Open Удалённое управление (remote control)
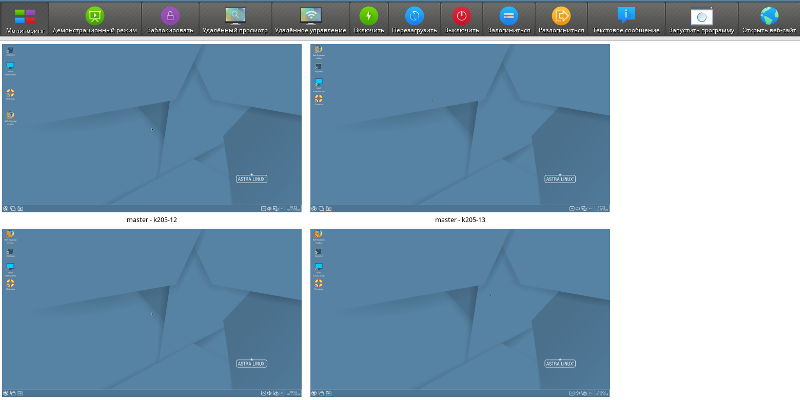Screen dimensions: 800x400 coord(310,18)
